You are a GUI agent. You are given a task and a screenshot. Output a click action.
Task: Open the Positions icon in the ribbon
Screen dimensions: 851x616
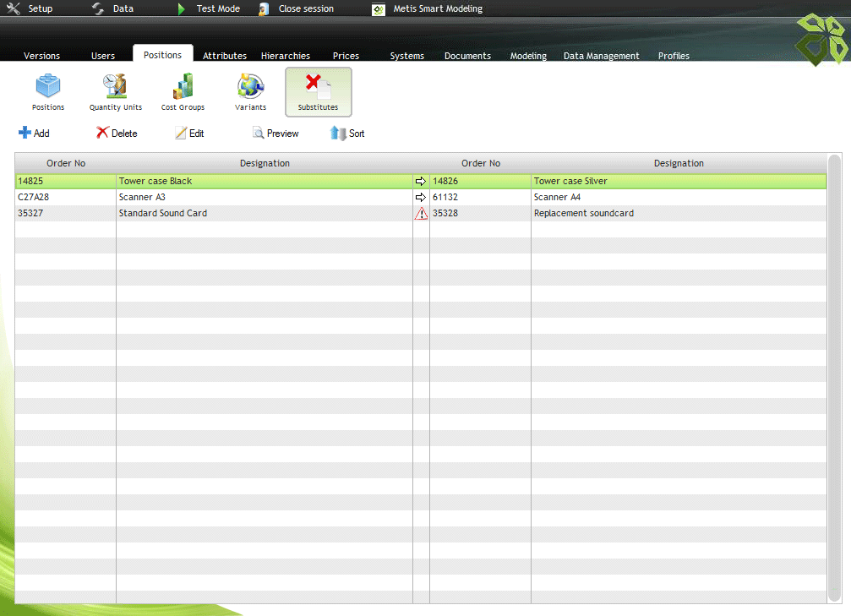click(x=48, y=92)
